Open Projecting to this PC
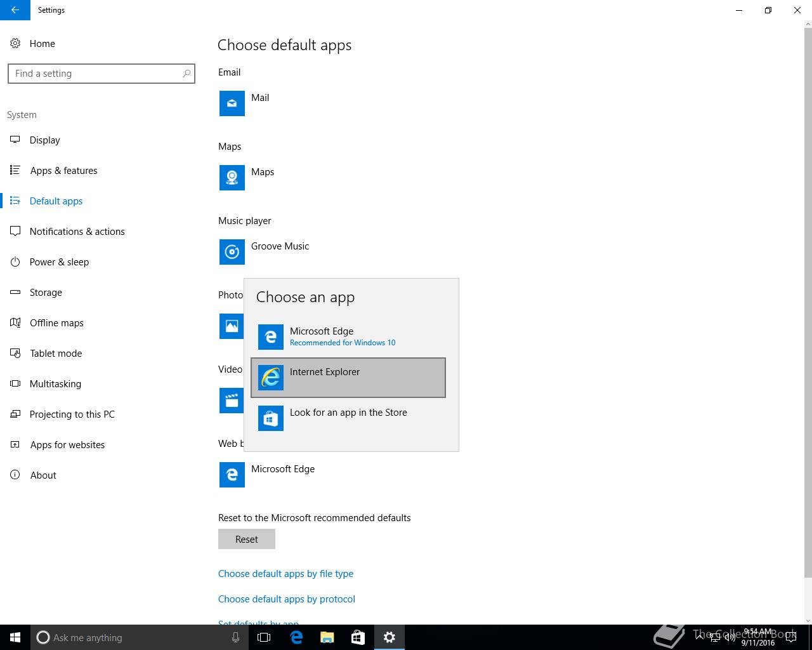 (101, 415)
